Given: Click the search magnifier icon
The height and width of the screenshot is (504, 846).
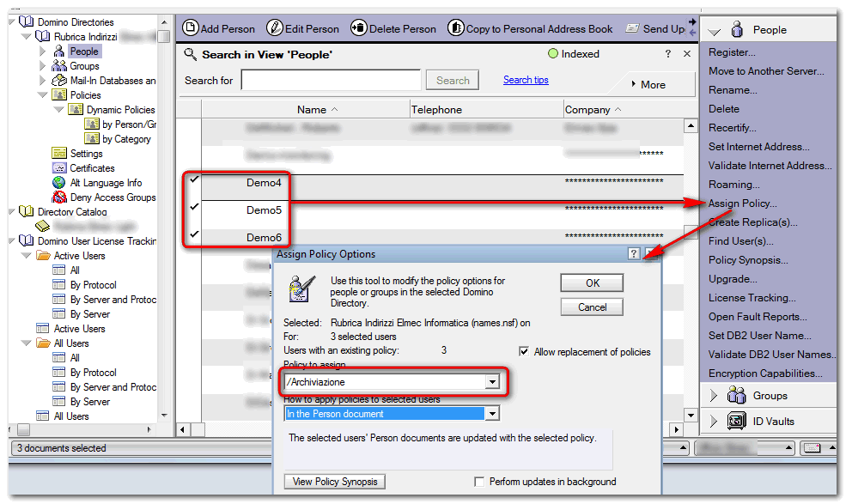Looking at the screenshot, I should [x=190, y=54].
